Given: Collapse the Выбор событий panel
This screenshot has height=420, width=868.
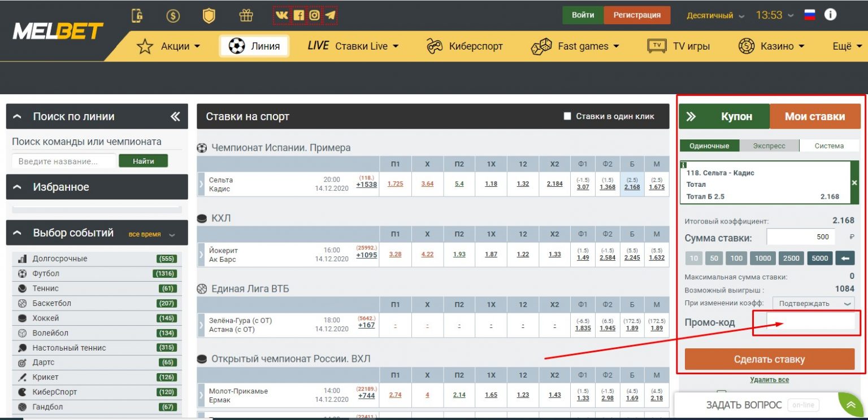Looking at the screenshot, I should point(17,233).
